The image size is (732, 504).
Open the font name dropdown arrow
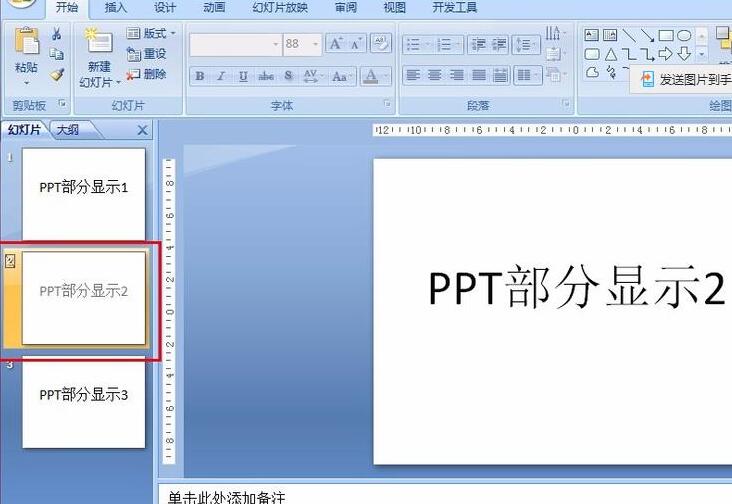point(275,44)
